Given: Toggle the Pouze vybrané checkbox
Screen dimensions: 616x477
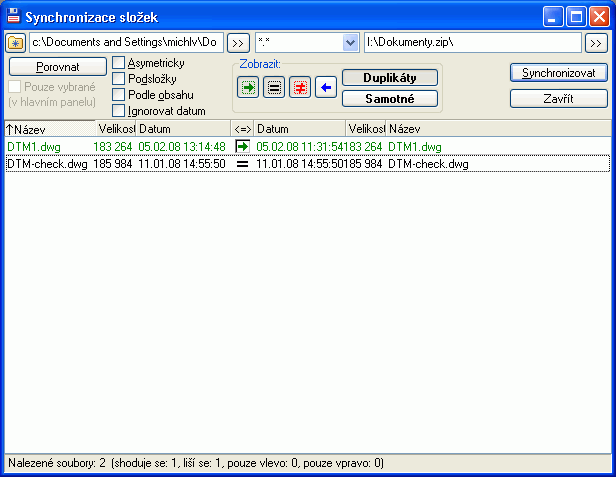Looking at the screenshot, I should [15, 86].
